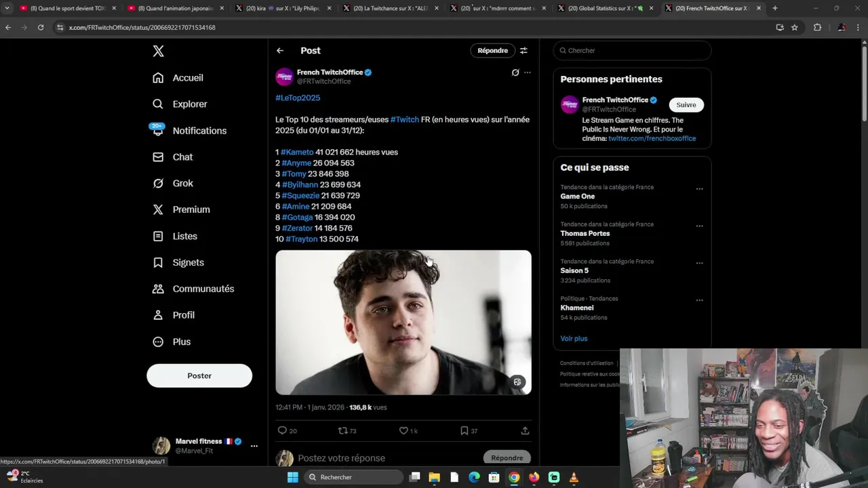Click reply icon with 20 replies
The width and height of the screenshot is (868, 488).
coord(283,431)
